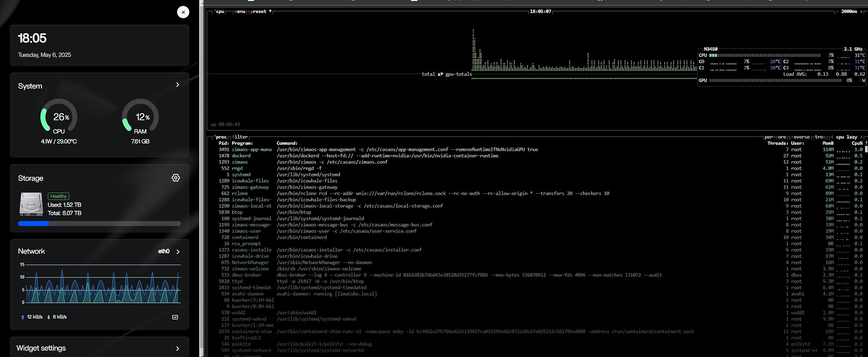The height and width of the screenshot is (357, 868).
Task: Click the Widget settings label
Action: [41, 348]
